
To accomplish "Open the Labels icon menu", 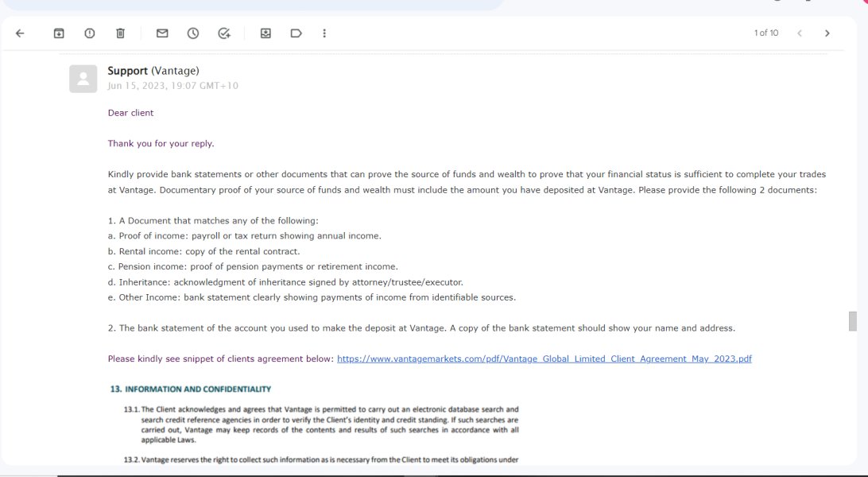I will tap(296, 33).
